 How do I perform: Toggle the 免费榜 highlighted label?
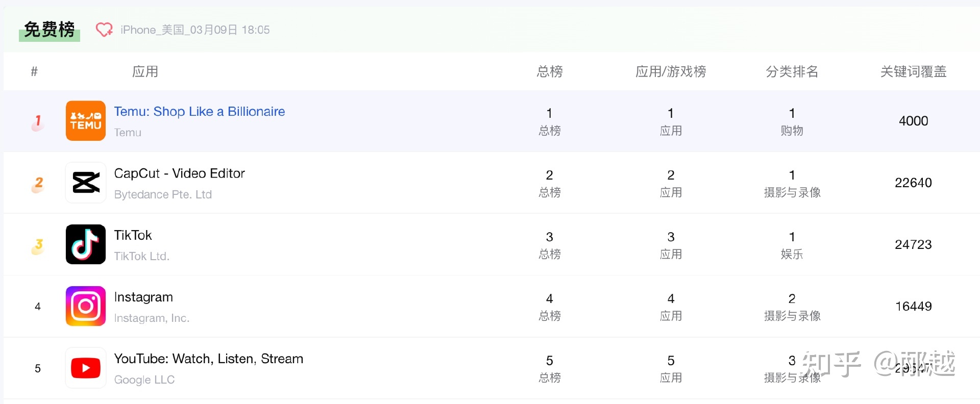tap(49, 29)
